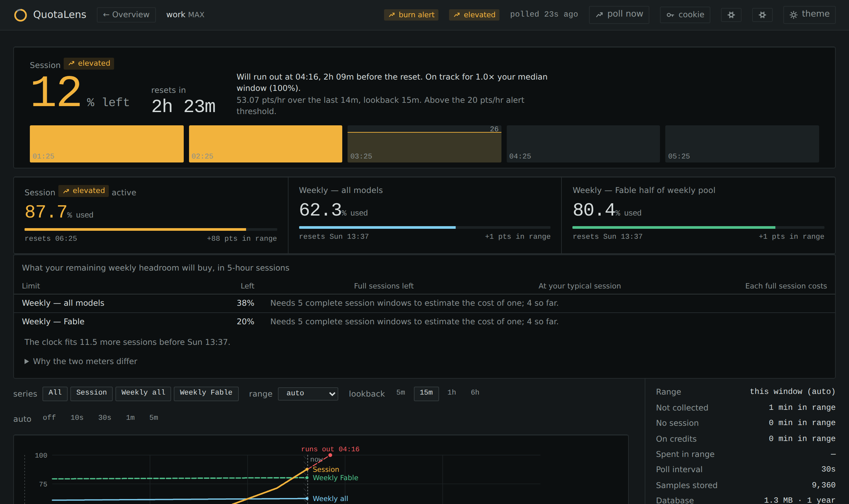The width and height of the screenshot is (849, 504).
Task: Click the elevated badge next to burn alert
Action: [474, 15]
